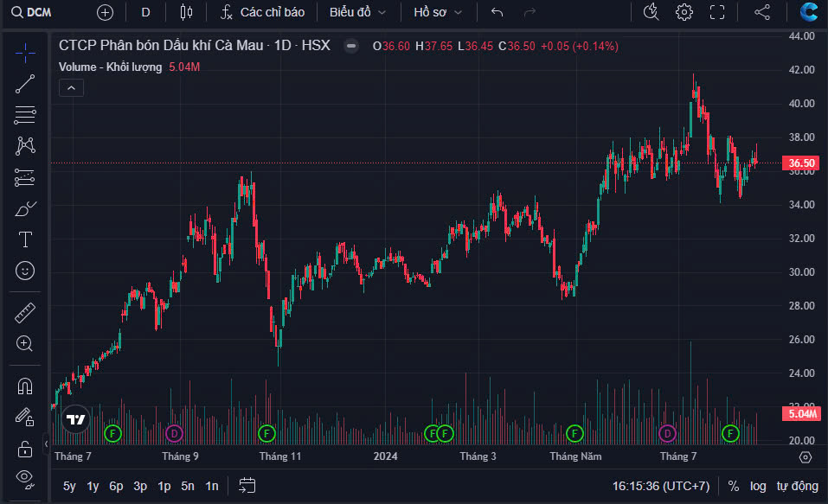The image size is (828, 504).
Task: Click the tự động auto scale button
Action: [796, 486]
